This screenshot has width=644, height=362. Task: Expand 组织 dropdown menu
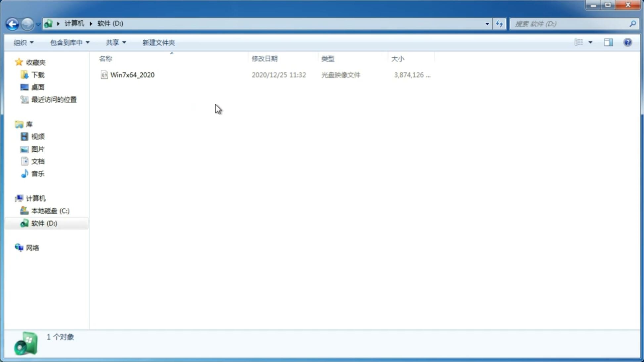click(23, 42)
